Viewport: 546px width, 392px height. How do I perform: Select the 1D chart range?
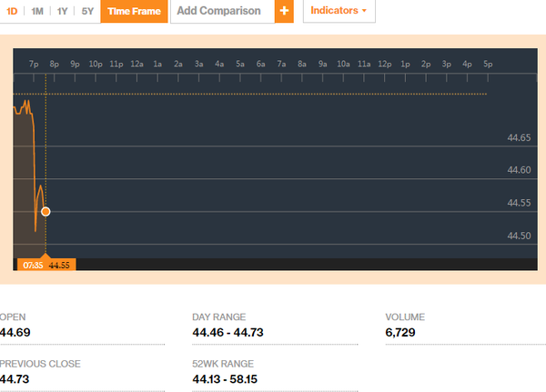pos(13,12)
